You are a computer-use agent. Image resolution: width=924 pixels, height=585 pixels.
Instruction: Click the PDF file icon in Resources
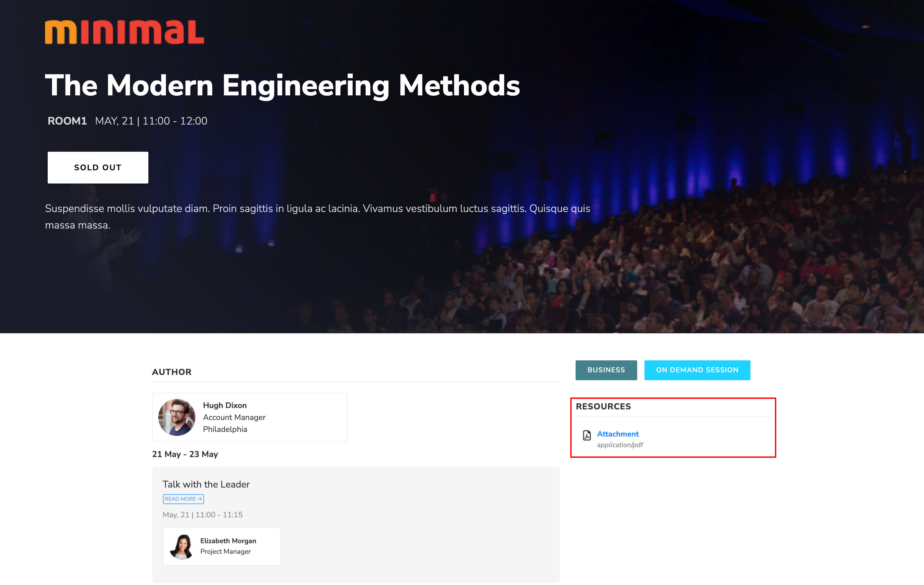(587, 435)
